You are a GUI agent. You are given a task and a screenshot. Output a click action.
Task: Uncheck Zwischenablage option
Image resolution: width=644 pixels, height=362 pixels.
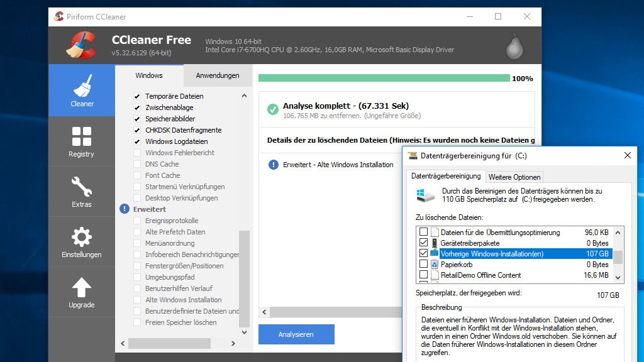point(137,107)
